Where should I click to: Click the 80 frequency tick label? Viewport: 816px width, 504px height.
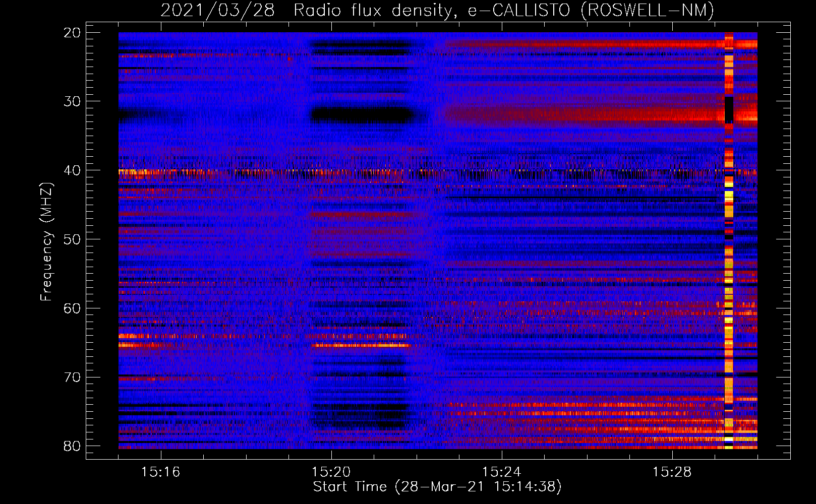(72, 446)
